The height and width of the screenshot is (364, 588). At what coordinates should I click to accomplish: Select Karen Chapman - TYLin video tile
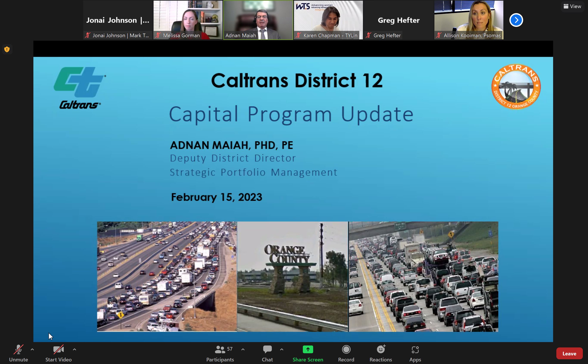(328, 20)
